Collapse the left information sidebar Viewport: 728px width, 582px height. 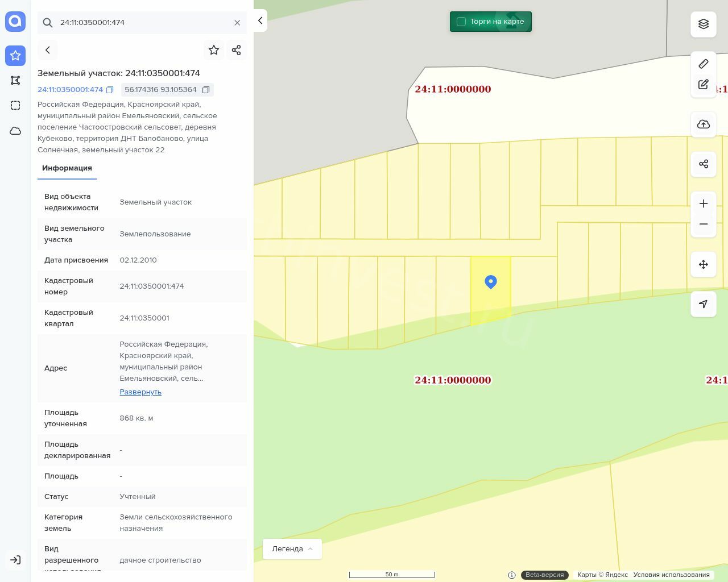pyautogui.click(x=260, y=21)
